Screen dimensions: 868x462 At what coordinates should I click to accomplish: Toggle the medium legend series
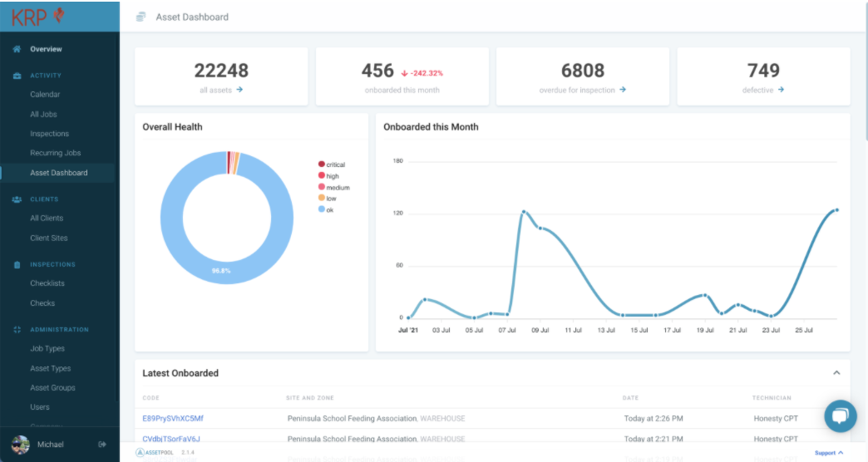click(333, 187)
